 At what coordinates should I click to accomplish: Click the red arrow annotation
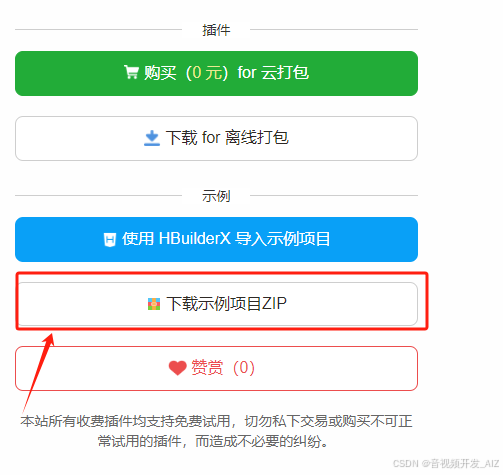tap(38, 373)
